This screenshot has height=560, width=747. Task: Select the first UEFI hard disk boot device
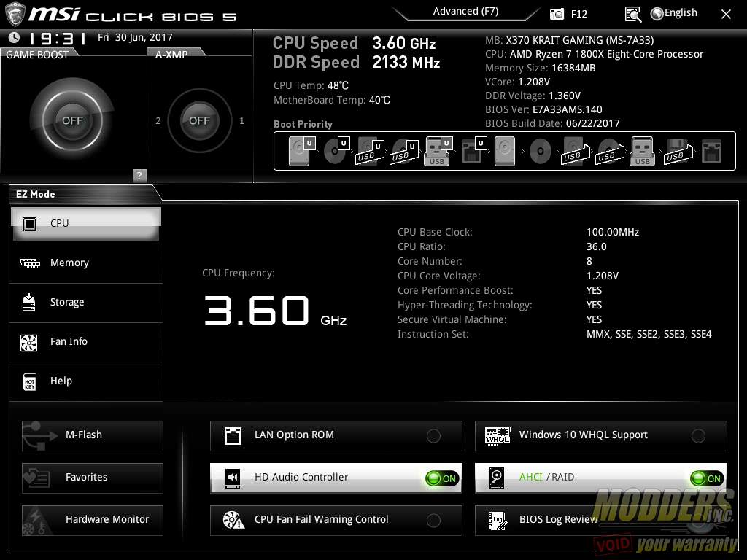click(x=302, y=152)
